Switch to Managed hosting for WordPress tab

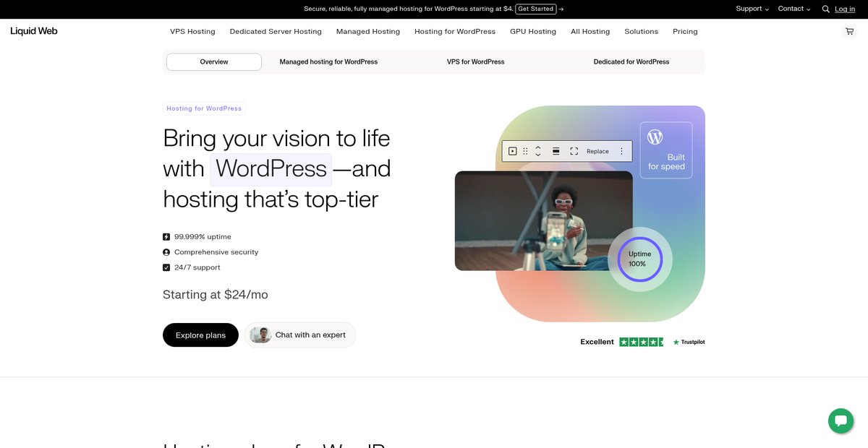[328, 62]
